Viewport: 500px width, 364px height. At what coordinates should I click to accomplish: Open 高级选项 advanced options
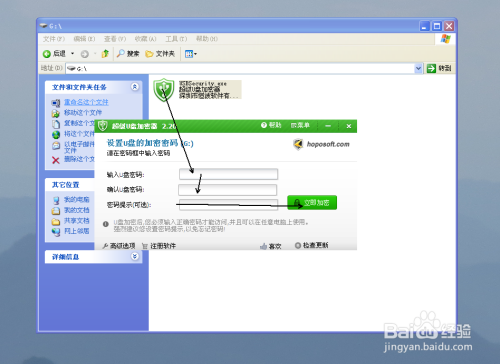[x=119, y=246]
